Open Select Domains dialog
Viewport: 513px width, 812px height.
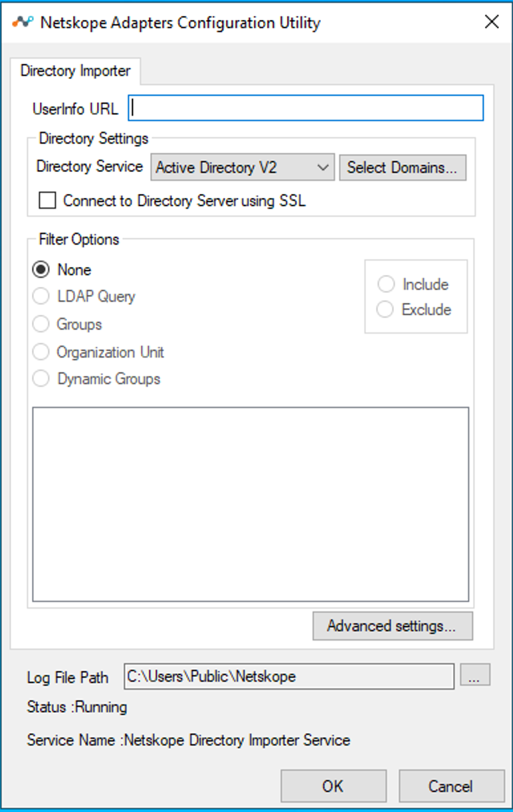coord(403,167)
